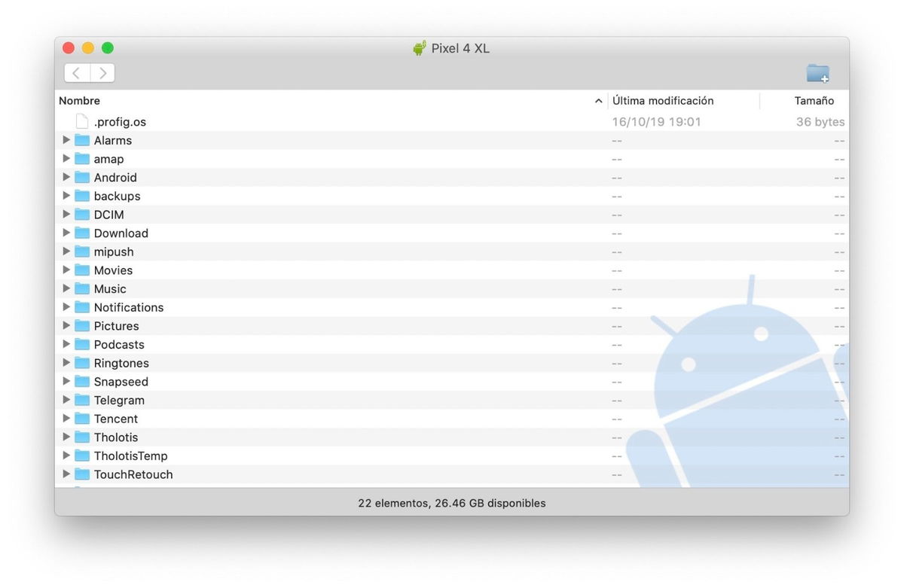Click the Última modificación column header
The image size is (904, 588).
click(662, 100)
